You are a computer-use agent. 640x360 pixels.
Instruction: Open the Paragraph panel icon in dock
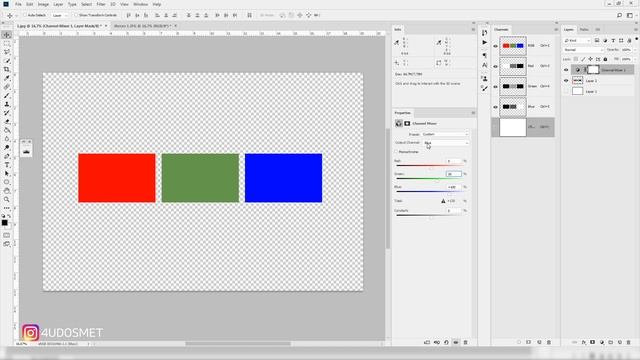point(484,56)
